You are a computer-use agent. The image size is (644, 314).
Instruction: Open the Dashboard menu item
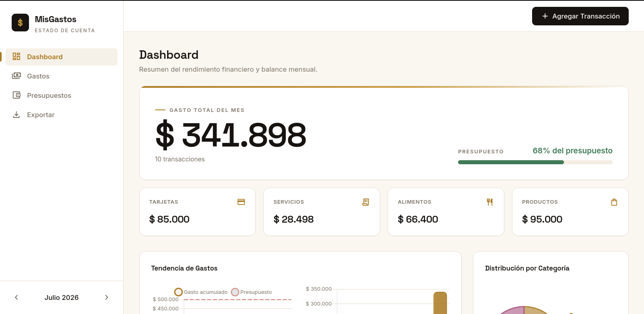pyautogui.click(x=62, y=57)
